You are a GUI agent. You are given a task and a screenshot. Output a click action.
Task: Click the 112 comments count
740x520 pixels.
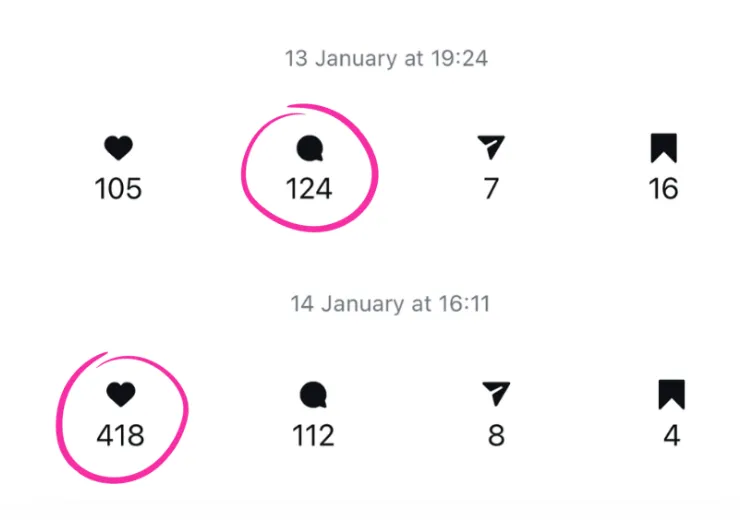[x=311, y=435]
